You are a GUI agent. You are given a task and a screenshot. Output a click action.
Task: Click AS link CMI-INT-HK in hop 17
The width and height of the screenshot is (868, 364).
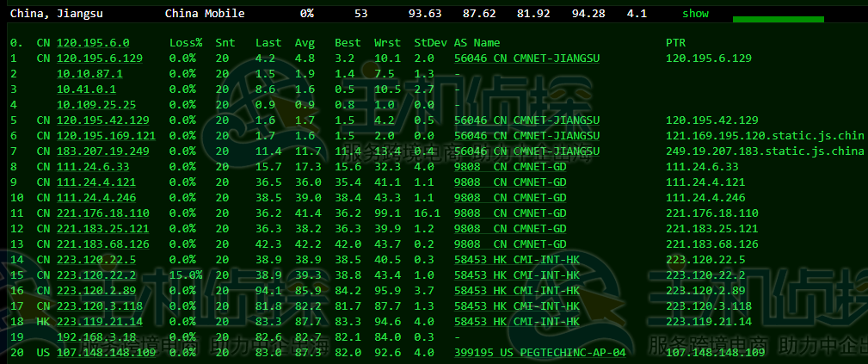pos(517,306)
